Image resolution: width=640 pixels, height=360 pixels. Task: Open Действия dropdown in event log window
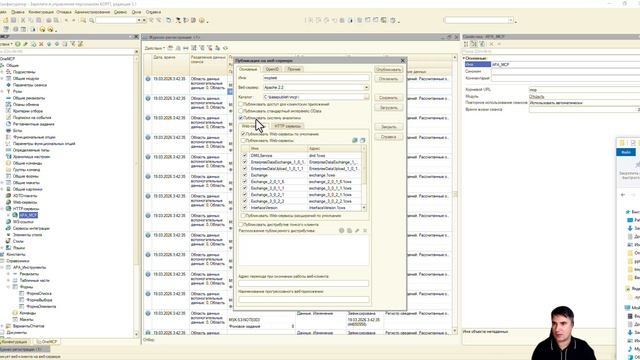(155, 48)
